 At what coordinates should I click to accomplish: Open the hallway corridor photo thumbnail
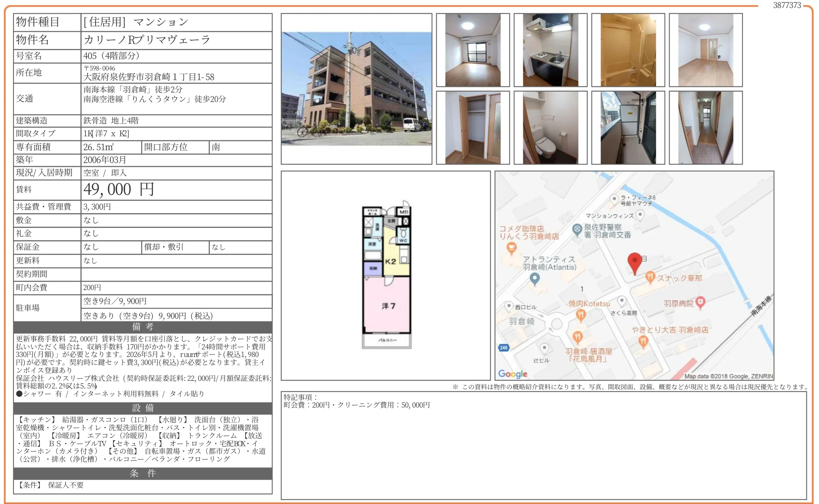[705, 127]
